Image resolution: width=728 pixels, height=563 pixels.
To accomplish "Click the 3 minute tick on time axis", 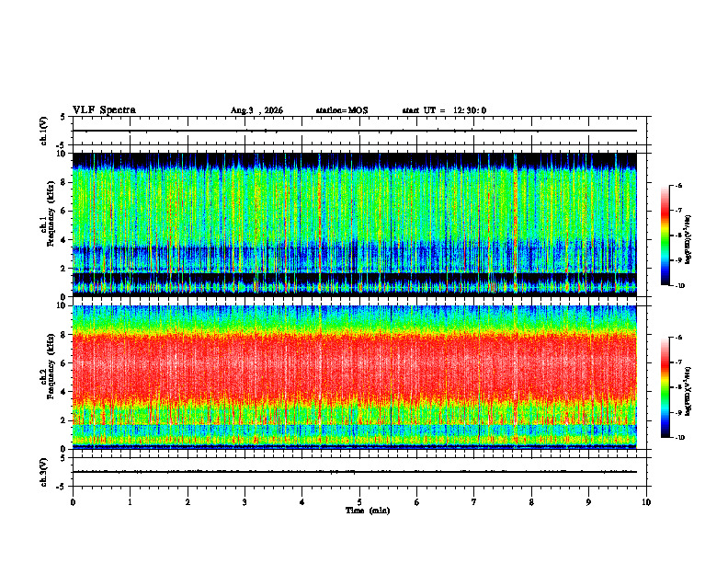I will pyautogui.click(x=245, y=502).
